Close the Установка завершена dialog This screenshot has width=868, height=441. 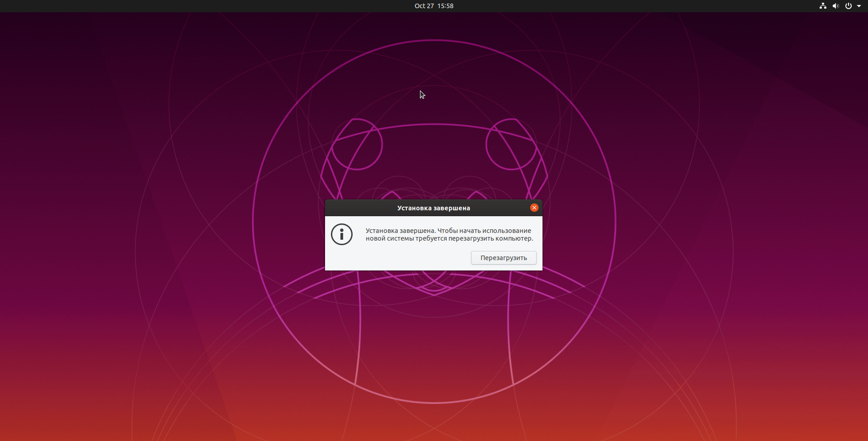(x=534, y=208)
